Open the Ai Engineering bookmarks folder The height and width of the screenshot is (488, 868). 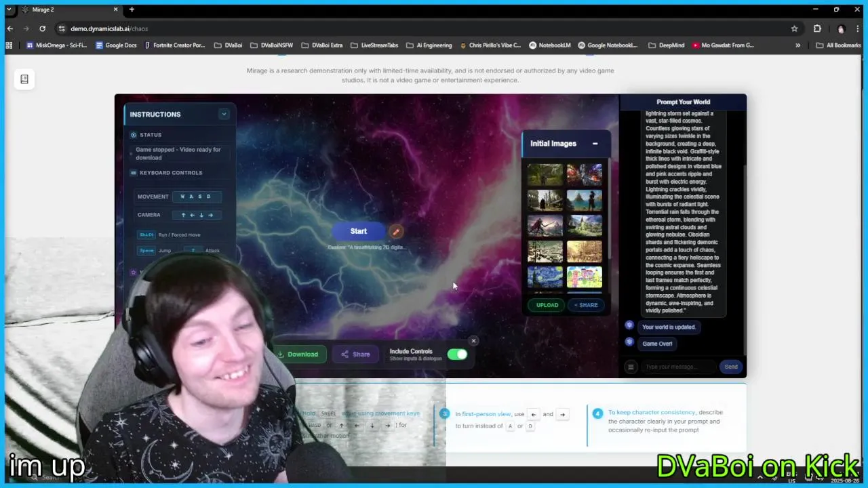point(429,45)
